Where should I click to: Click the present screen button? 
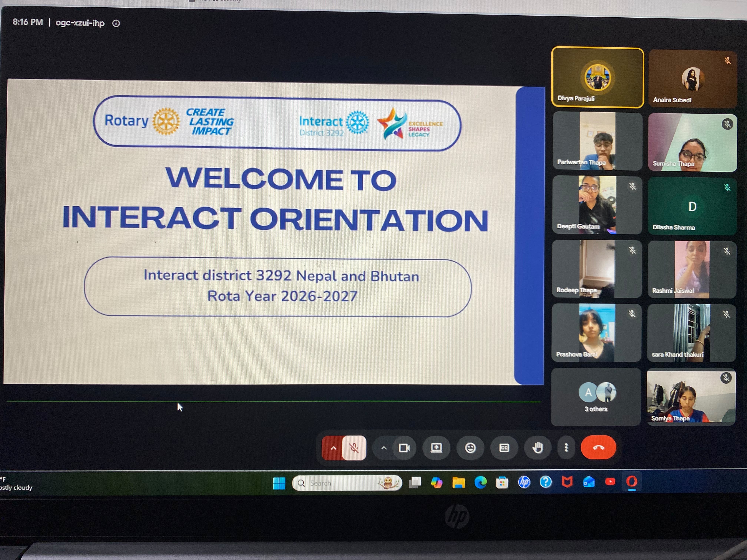436,448
